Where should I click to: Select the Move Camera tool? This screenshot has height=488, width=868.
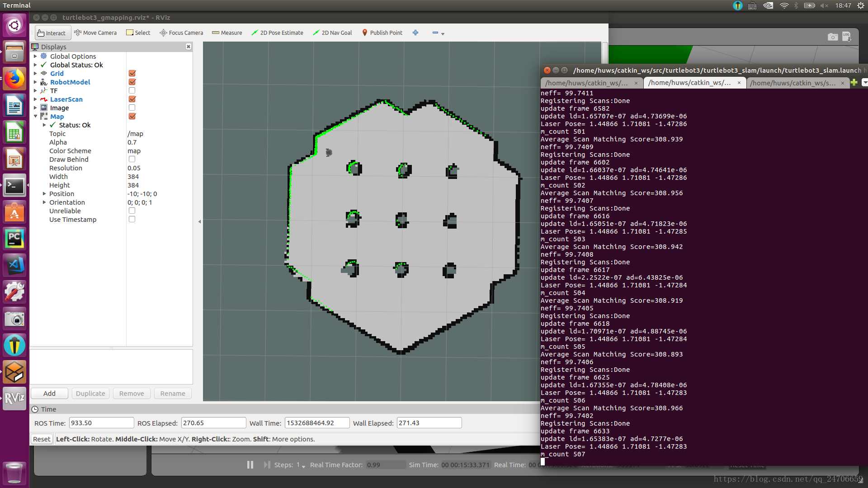95,33
